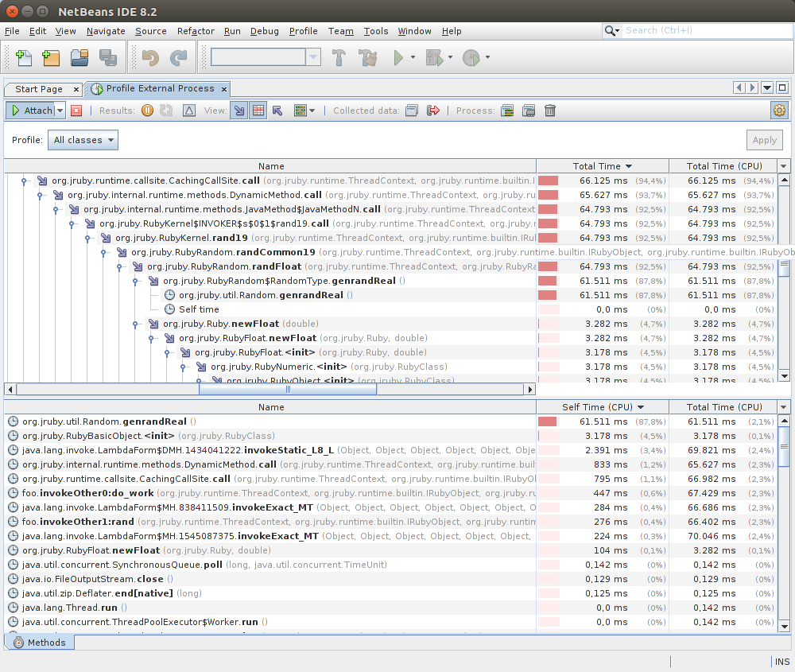The image size is (795, 672).
Task: Click the orange pause results icon
Action: click(148, 111)
